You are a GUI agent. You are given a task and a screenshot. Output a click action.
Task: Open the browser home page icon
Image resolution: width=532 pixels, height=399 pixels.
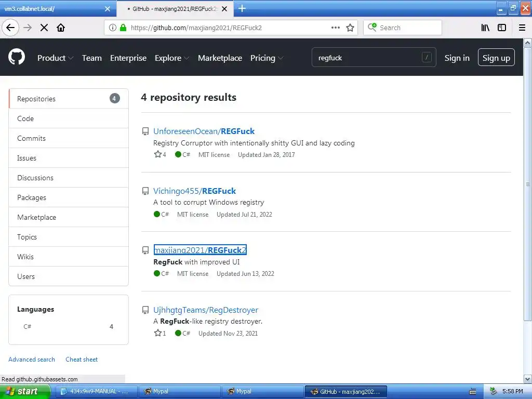click(x=61, y=28)
